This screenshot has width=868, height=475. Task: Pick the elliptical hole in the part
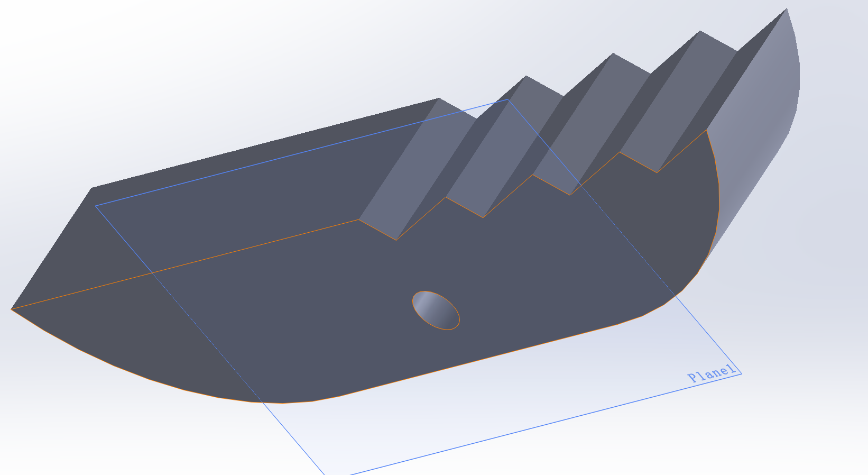(x=436, y=310)
